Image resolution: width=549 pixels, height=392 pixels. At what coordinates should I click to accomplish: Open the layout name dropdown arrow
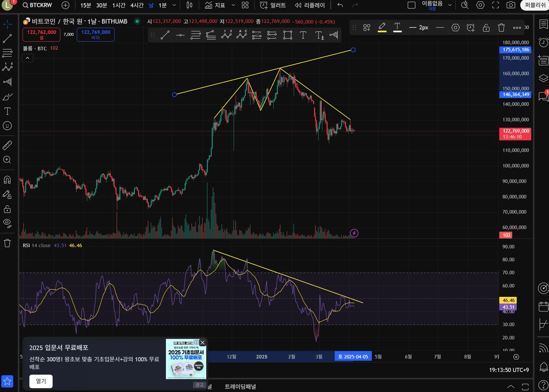click(450, 5)
